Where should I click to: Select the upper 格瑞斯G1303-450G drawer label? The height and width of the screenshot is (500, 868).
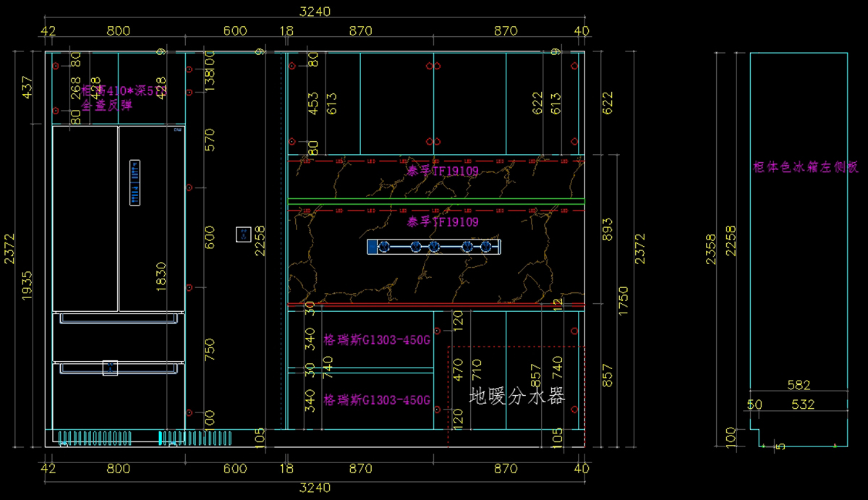376,340
